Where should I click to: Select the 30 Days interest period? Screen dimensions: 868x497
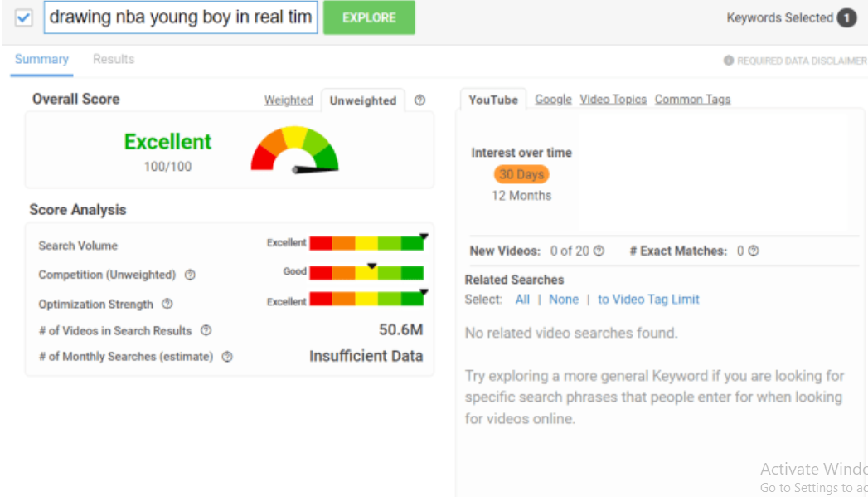click(x=521, y=174)
